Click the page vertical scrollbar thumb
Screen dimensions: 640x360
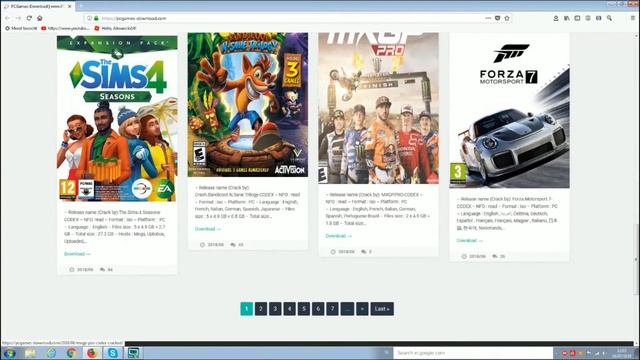coord(636,259)
